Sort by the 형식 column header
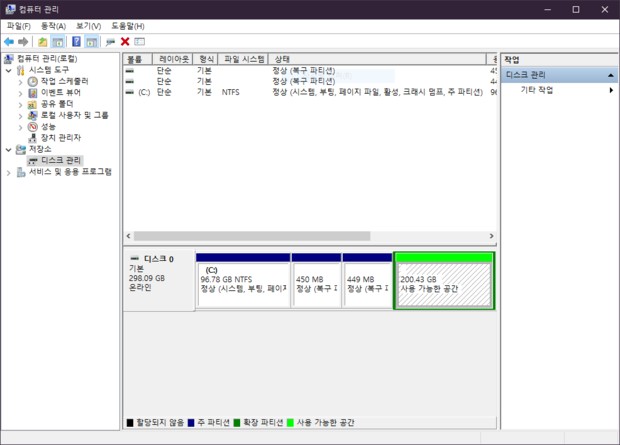620x445 pixels. 205,59
